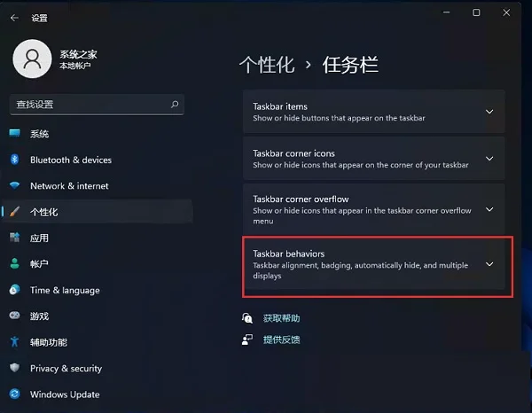The width and height of the screenshot is (532, 413).
Task: Click the user profile avatar
Action: click(x=32, y=58)
